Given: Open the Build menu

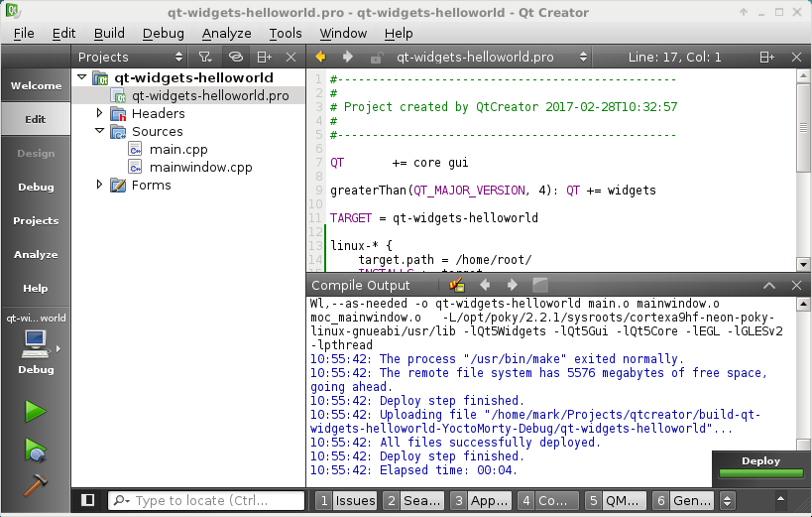Looking at the screenshot, I should (109, 33).
